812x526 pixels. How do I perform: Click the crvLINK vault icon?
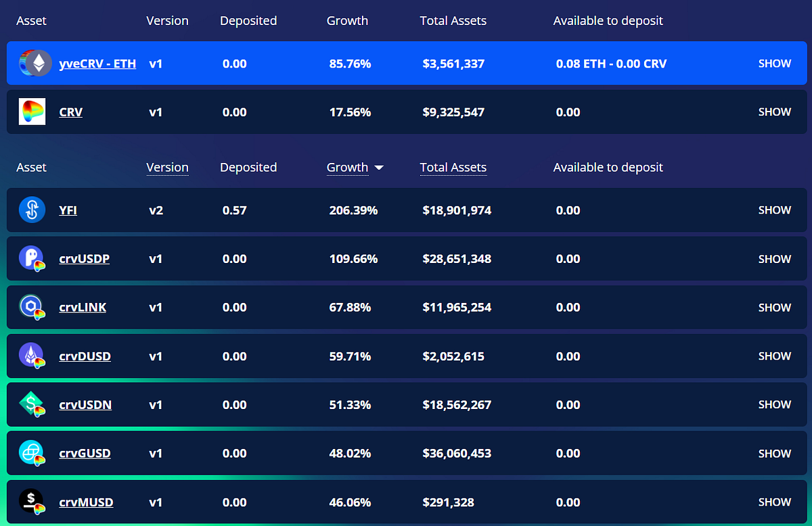[x=32, y=308]
